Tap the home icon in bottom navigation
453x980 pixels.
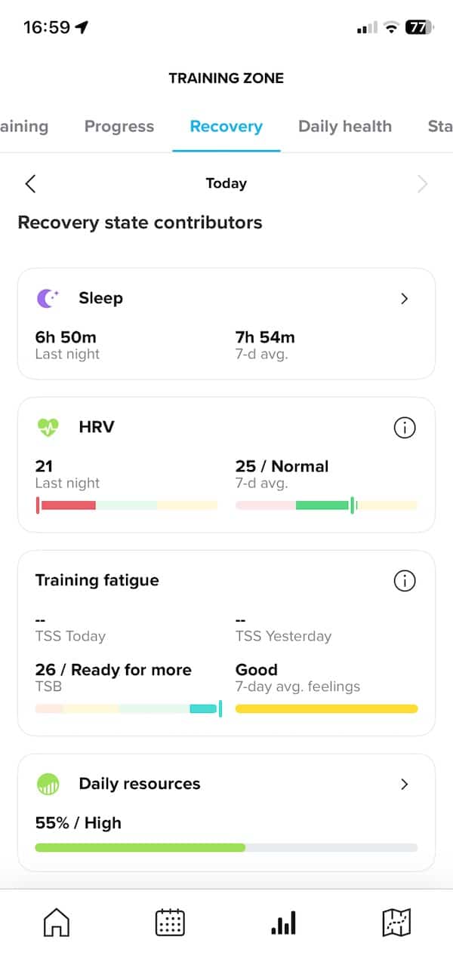[57, 922]
